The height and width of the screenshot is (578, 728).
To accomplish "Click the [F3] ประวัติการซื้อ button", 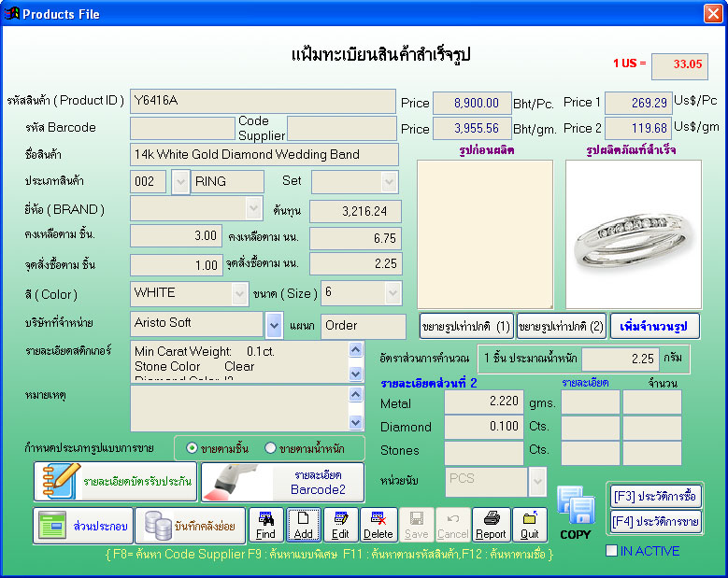I will (655, 496).
